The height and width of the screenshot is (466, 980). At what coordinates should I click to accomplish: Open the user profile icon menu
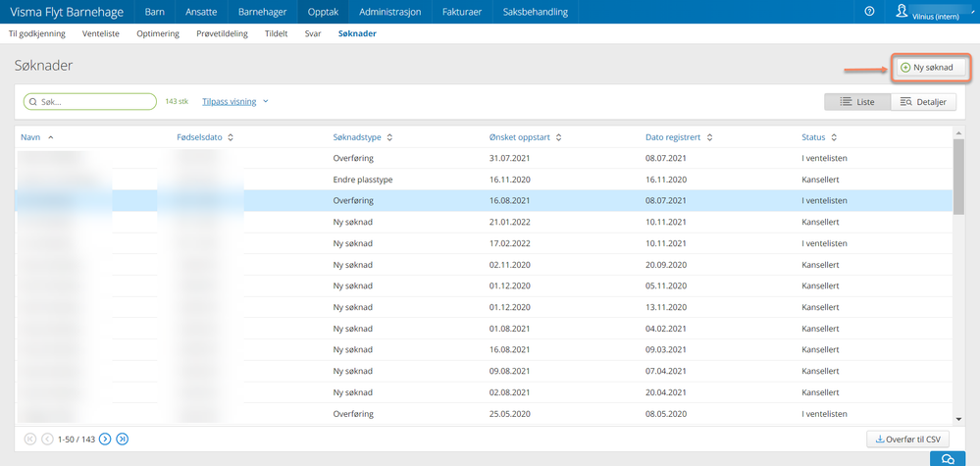[902, 11]
